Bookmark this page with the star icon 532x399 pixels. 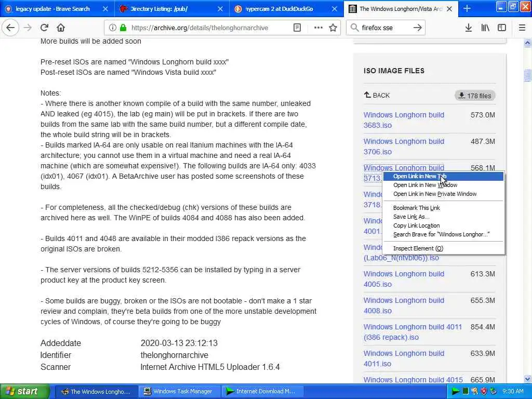pos(333,28)
